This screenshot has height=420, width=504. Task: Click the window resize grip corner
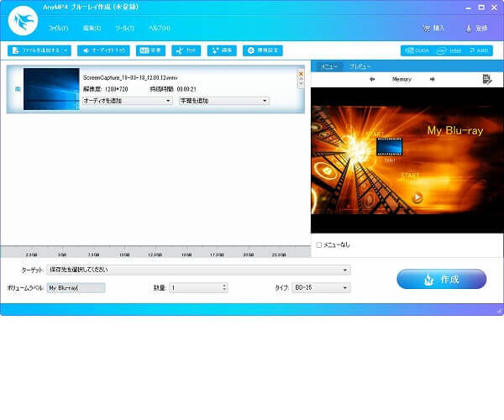pos(500,311)
